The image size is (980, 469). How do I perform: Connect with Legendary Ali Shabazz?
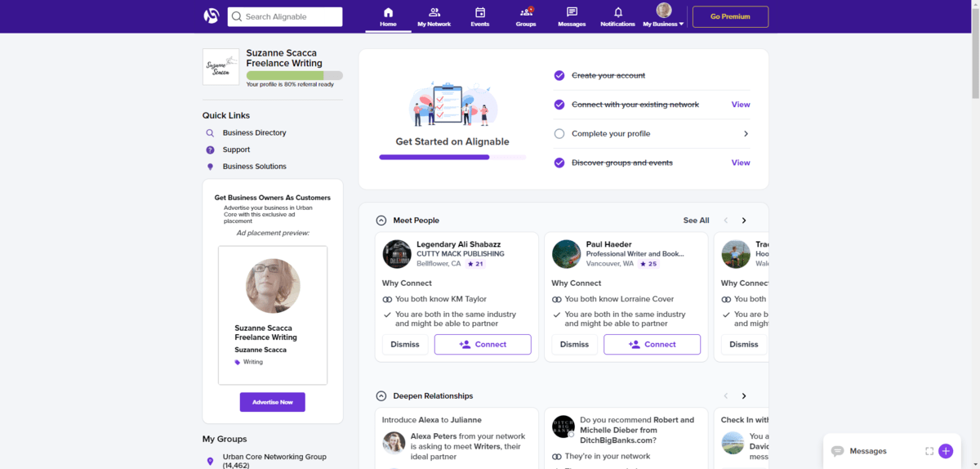[483, 344]
